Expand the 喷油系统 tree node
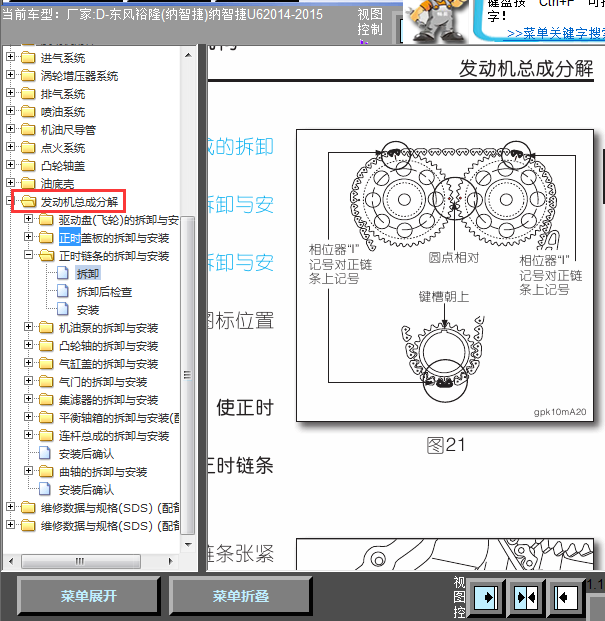This screenshot has width=605, height=621. click(11, 111)
